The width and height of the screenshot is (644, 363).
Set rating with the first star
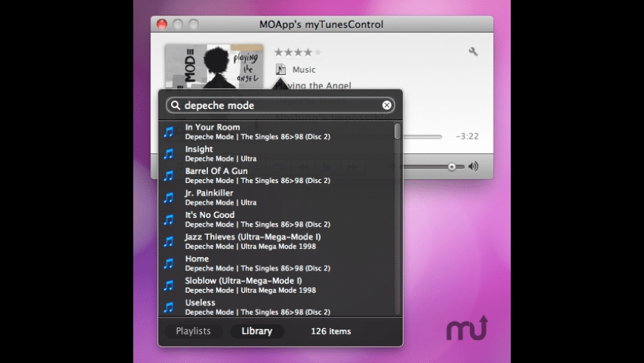click(278, 52)
